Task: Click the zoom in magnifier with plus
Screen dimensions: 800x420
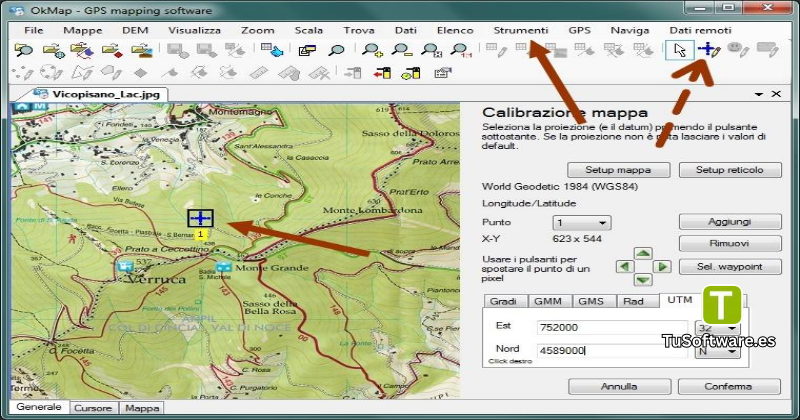Action: coord(372,50)
